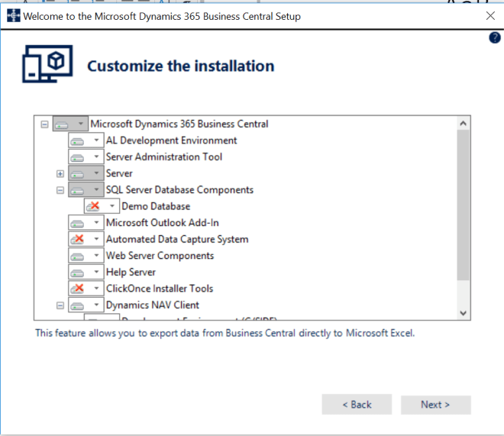The image size is (504, 436).
Task: Click the drive icon for SQL Server Database Components
Action: [x=77, y=191]
